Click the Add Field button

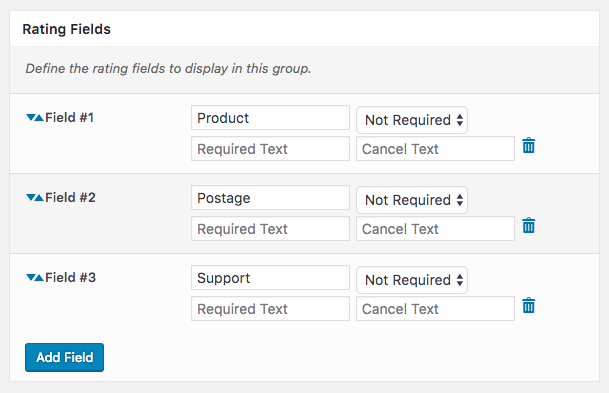[x=64, y=357]
